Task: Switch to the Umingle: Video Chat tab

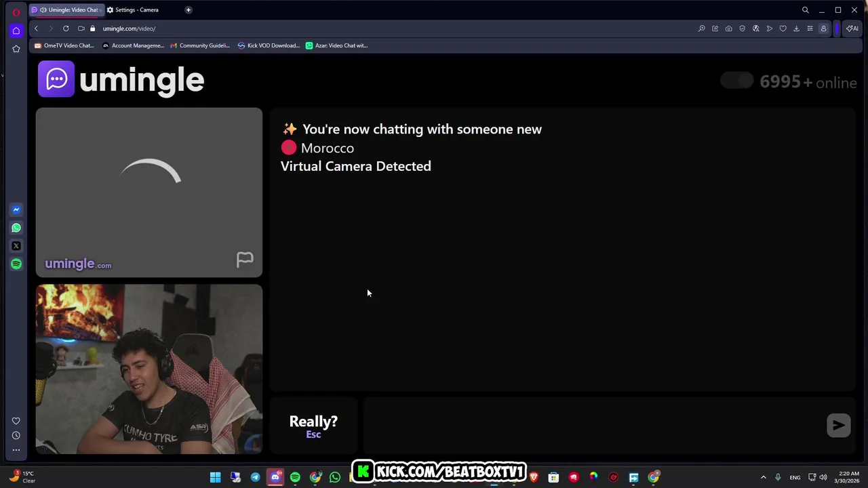Action: [x=66, y=10]
